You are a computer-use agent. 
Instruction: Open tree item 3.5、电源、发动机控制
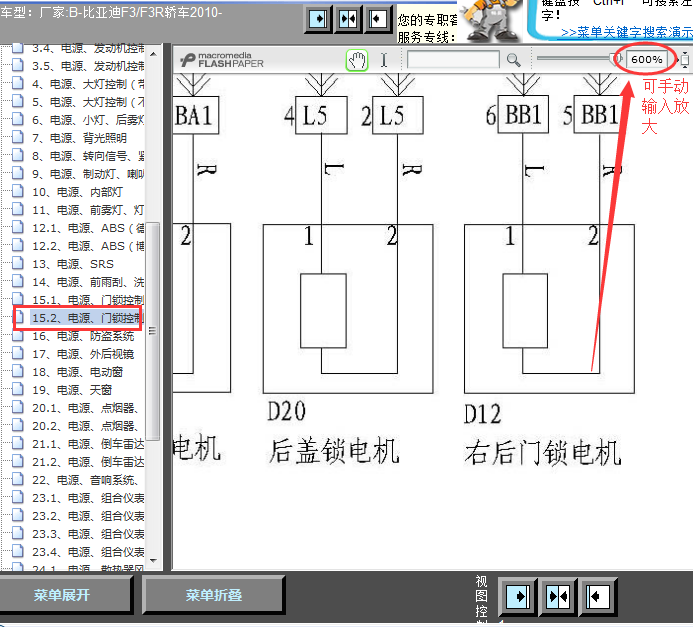88,66
